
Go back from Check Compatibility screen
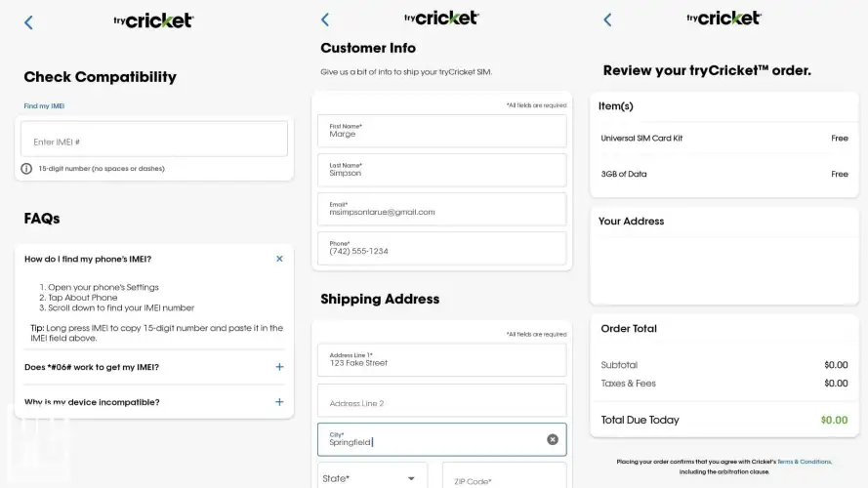[x=28, y=22]
